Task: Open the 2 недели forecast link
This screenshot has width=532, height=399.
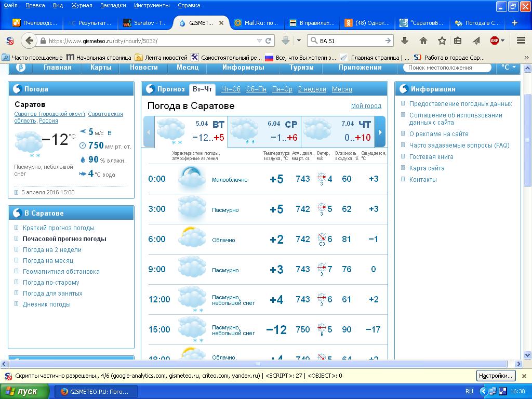Action: tap(312, 89)
